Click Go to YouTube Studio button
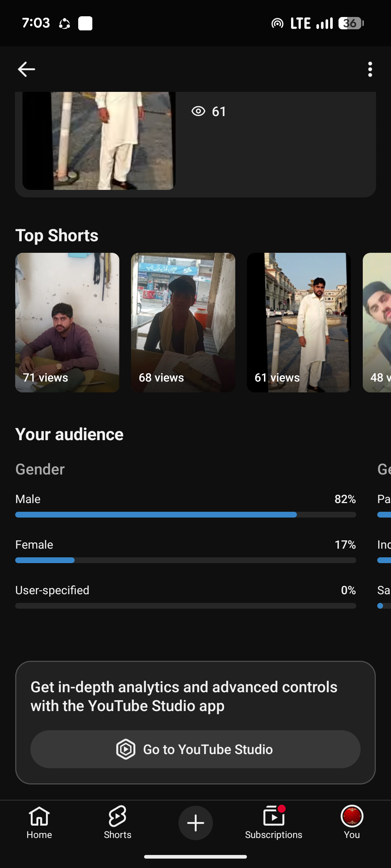This screenshot has width=391, height=868. coord(195,749)
